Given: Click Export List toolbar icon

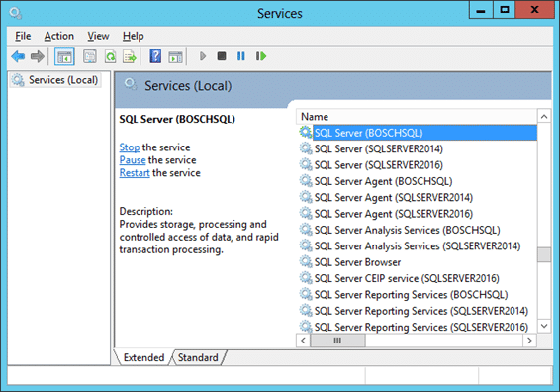Looking at the screenshot, I should click(130, 56).
